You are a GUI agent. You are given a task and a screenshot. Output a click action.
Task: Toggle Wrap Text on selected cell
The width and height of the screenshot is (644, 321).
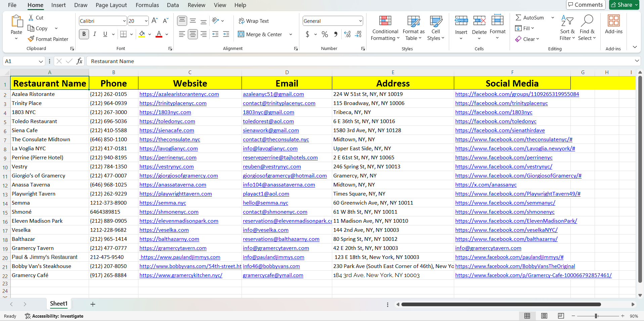coord(254,21)
